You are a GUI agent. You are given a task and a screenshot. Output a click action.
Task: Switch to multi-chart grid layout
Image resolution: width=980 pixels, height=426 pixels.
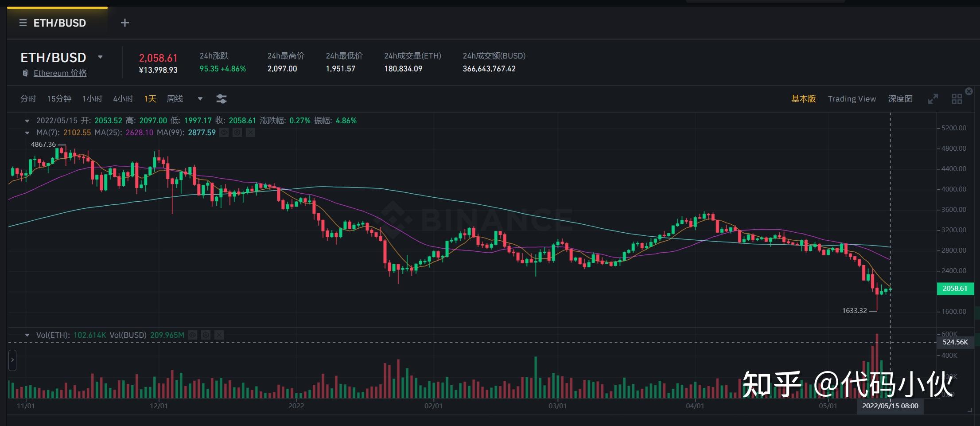coord(957,99)
